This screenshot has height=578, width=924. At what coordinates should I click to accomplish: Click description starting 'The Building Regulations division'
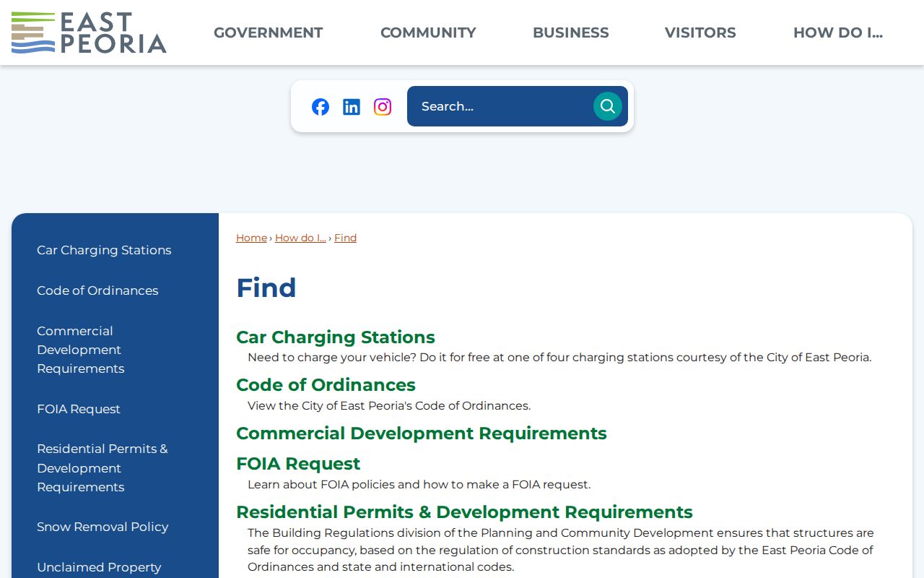click(561, 550)
